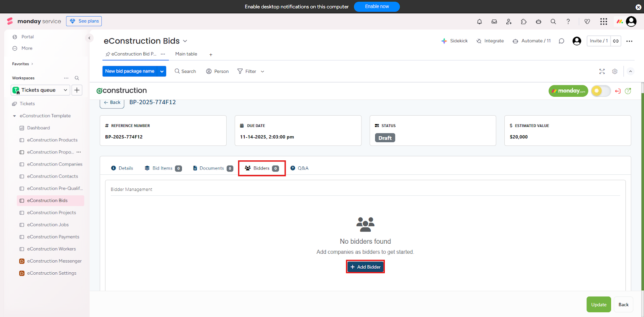Screen dimensions: 644x317
Task: Click the invite members icon in top bar
Action: pos(509,22)
